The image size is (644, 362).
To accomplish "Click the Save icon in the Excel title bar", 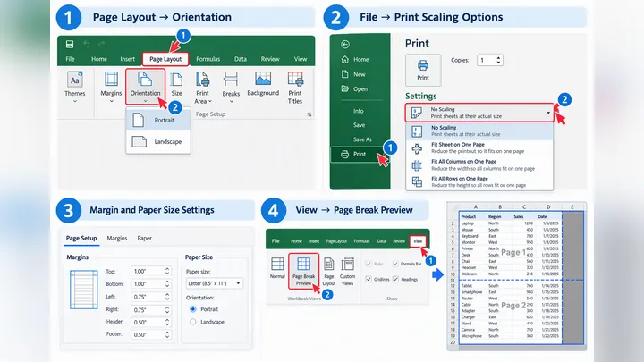I will coord(70,44).
